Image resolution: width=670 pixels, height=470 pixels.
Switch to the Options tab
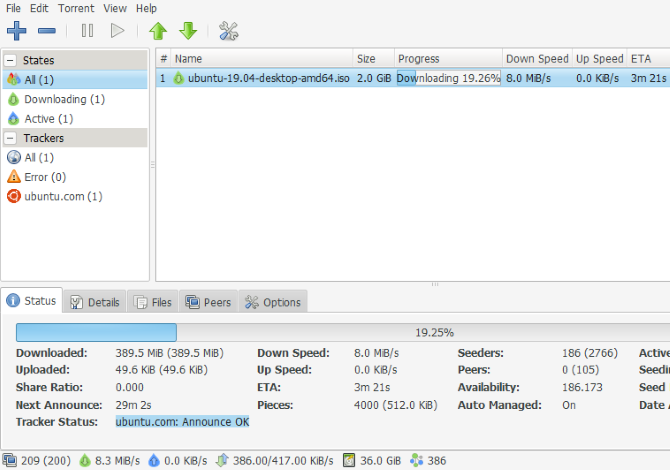tap(273, 303)
